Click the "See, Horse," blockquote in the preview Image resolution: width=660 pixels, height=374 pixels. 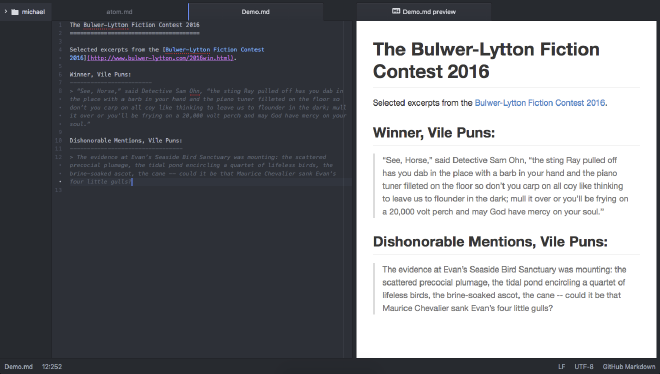[x=505, y=186]
